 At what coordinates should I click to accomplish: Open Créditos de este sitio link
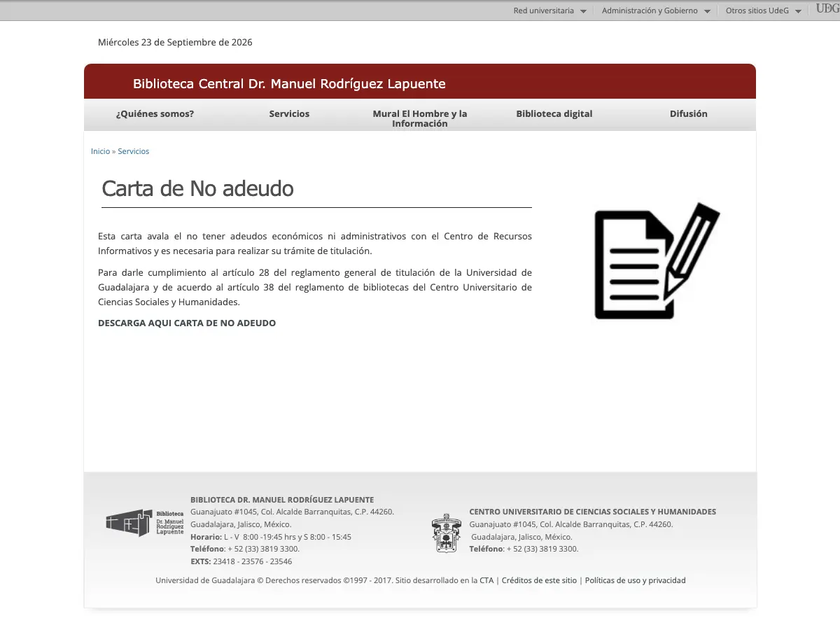pyautogui.click(x=539, y=580)
